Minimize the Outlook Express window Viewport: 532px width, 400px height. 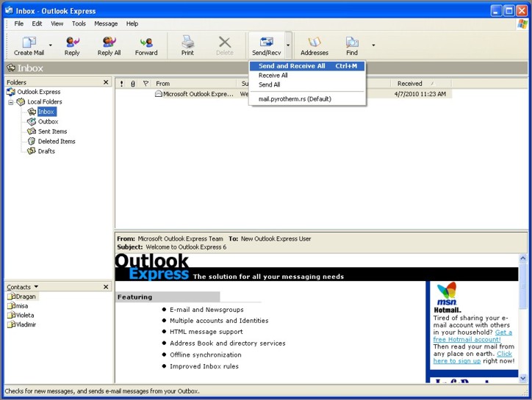pos(496,11)
